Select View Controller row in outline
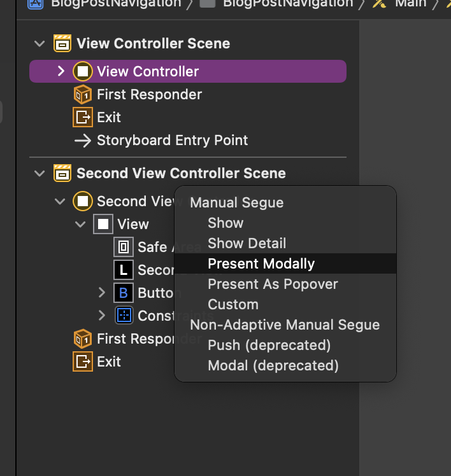Image resolution: width=451 pixels, height=476 pixels. click(x=188, y=71)
